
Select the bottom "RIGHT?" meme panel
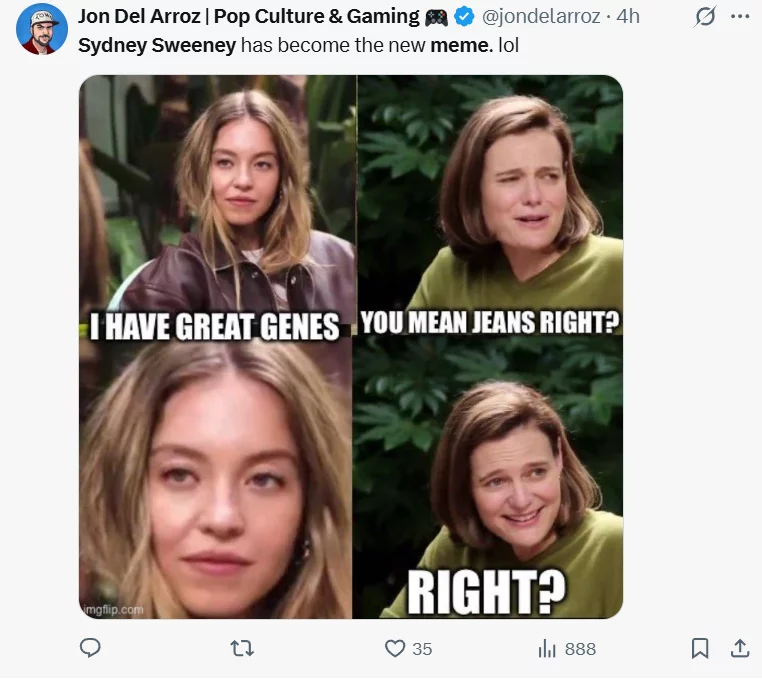point(490,480)
